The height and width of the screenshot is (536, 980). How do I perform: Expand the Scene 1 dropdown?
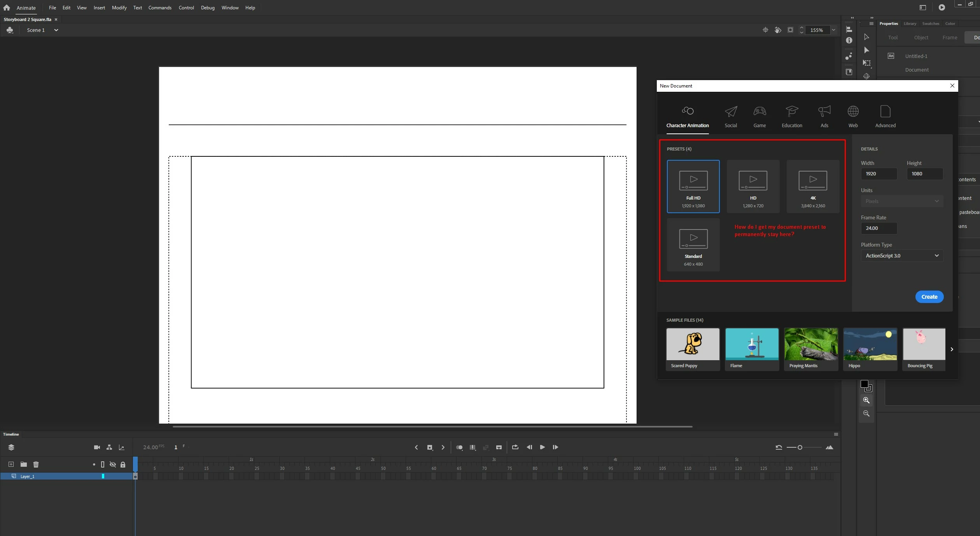56,30
